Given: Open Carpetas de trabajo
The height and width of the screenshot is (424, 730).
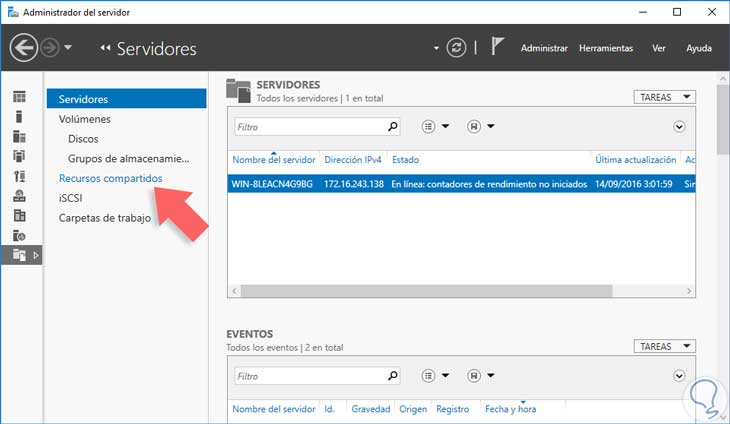Looking at the screenshot, I should pyautogui.click(x=104, y=218).
